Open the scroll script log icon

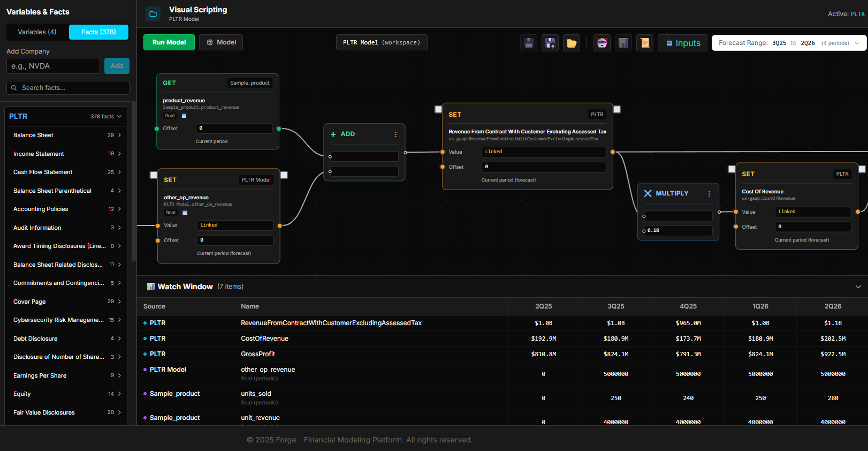(x=645, y=43)
